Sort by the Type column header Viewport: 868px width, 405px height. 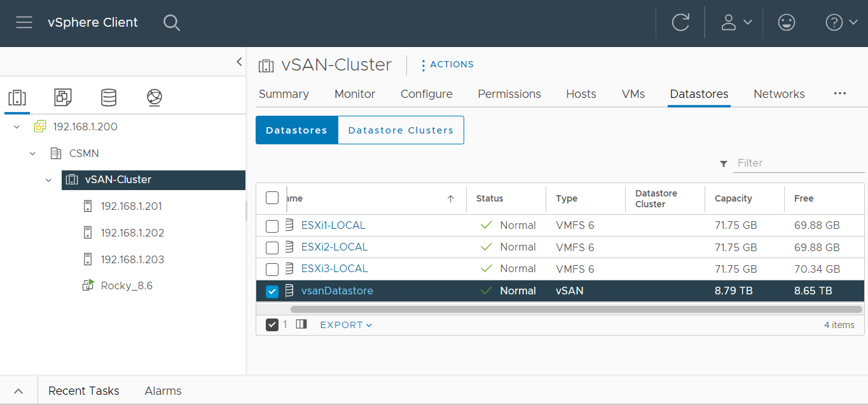click(x=567, y=198)
